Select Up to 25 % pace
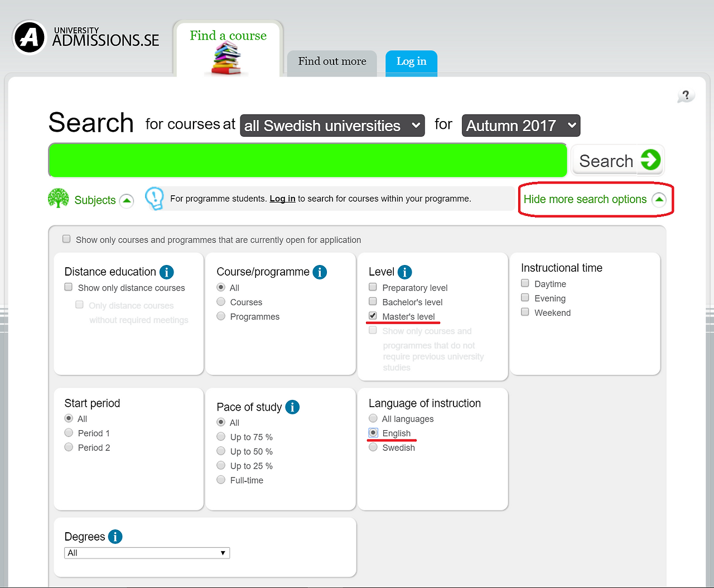 point(221,466)
